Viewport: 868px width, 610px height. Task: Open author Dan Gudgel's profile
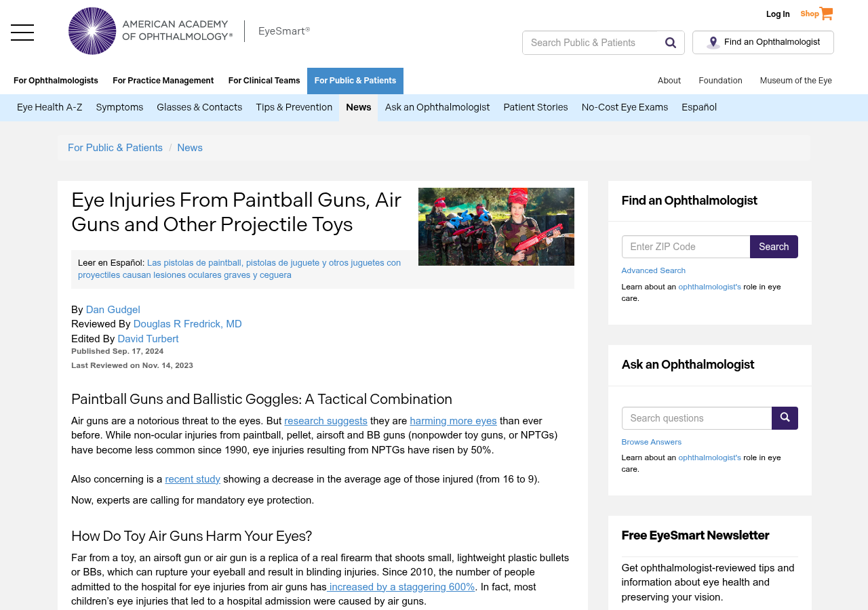click(113, 310)
